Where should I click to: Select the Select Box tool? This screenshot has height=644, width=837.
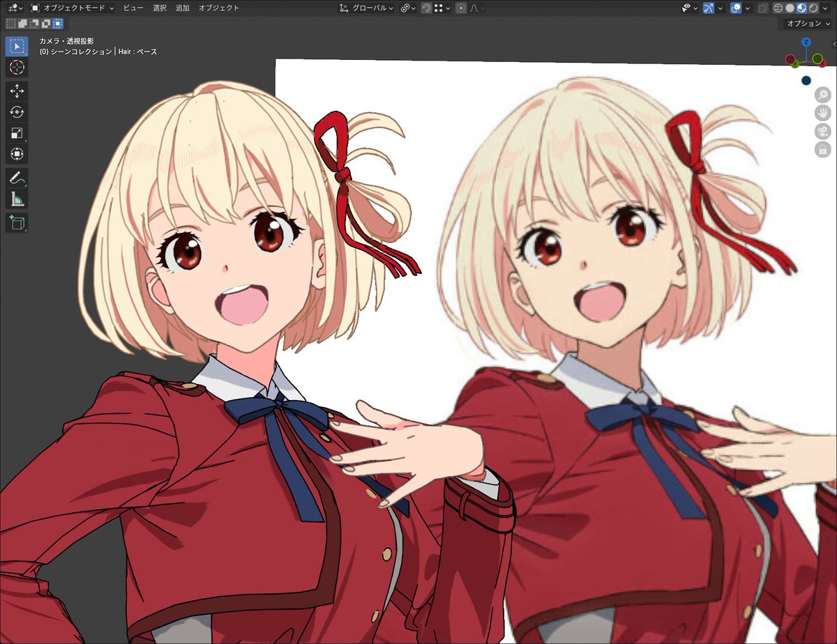click(17, 47)
